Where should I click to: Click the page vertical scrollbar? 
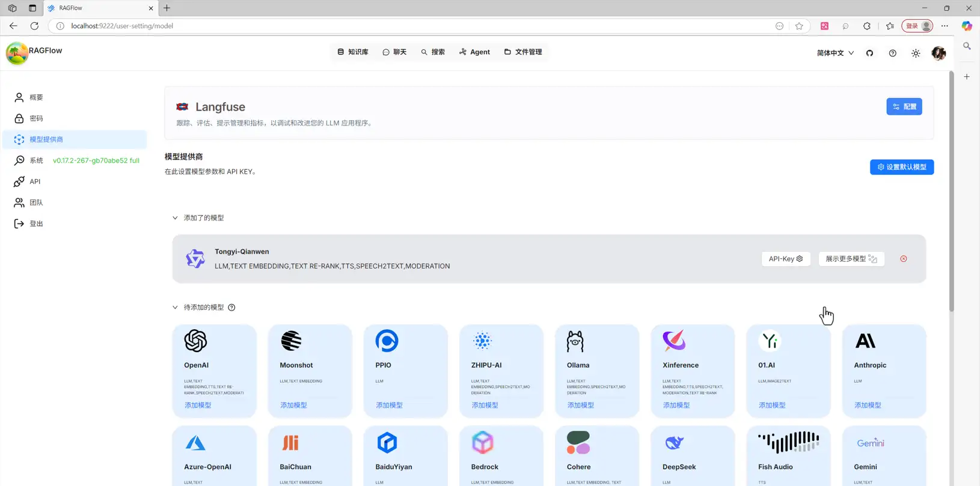[x=951, y=192]
